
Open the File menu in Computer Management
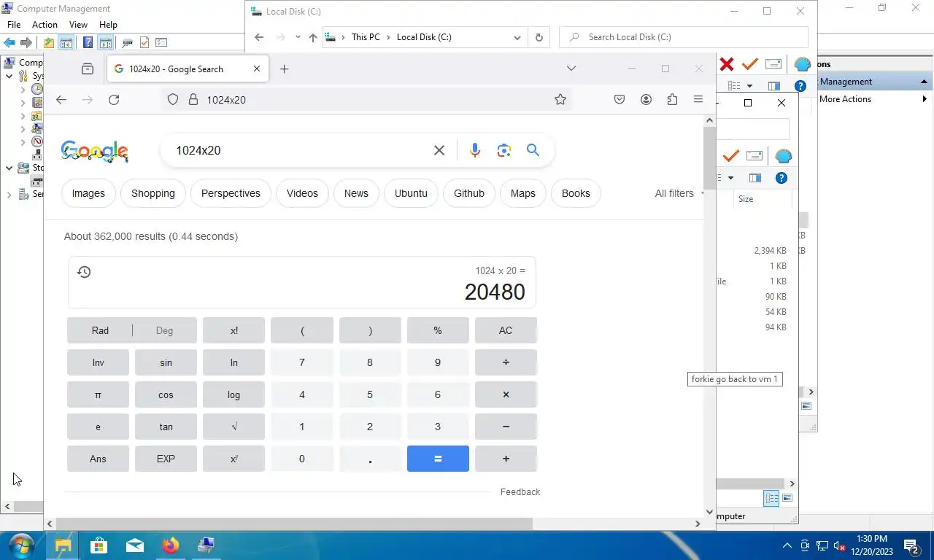pyautogui.click(x=14, y=25)
